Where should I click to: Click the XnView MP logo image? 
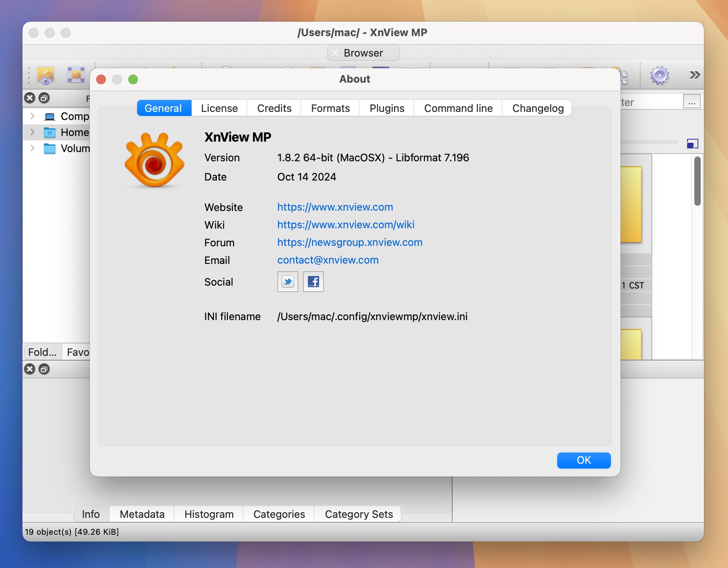pyautogui.click(x=154, y=160)
